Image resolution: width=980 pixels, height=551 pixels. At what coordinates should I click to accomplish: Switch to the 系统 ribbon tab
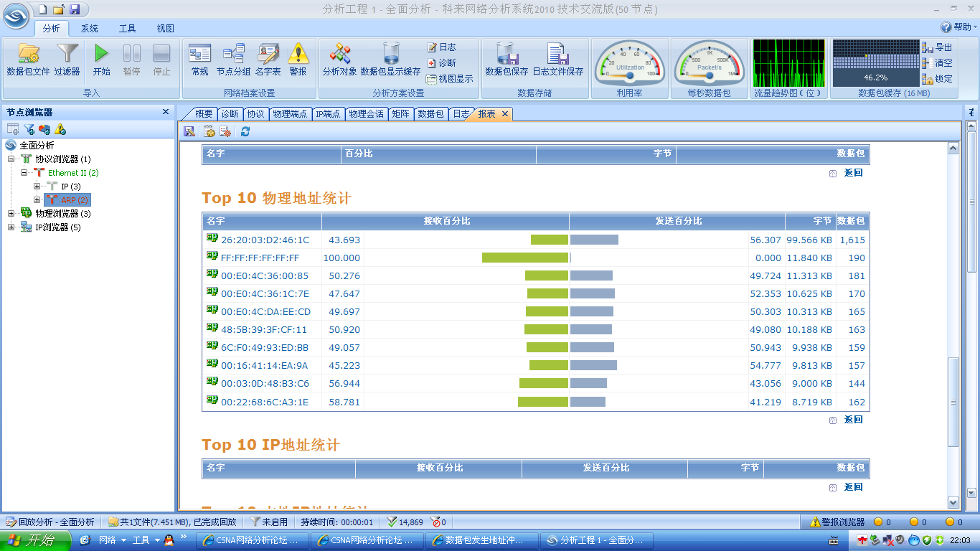pos(90,29)
